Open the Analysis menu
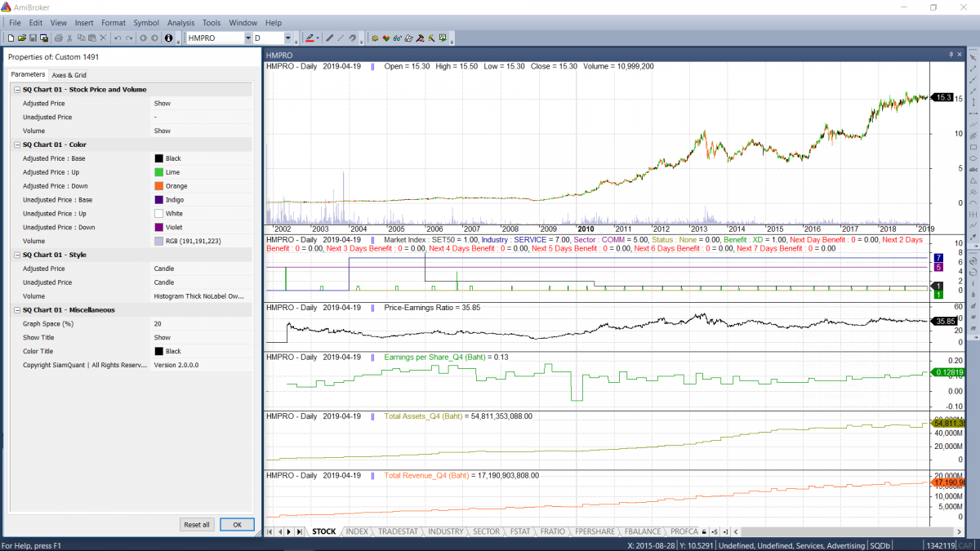Image resolution: width=980 pixels, height=551 pixels. [180, 23]
